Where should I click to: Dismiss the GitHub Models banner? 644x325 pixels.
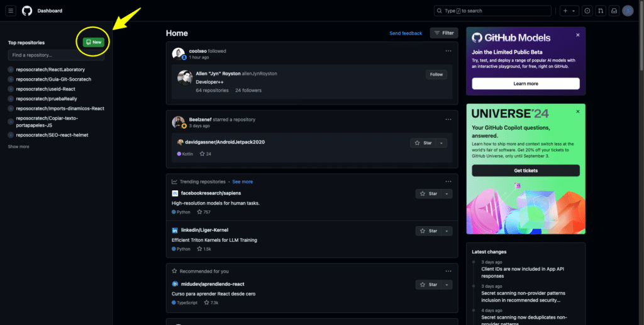coord(578,35)
